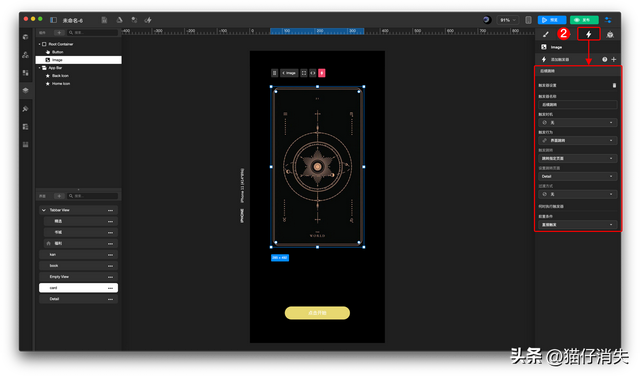Click the green publish button

coord(584,20)
